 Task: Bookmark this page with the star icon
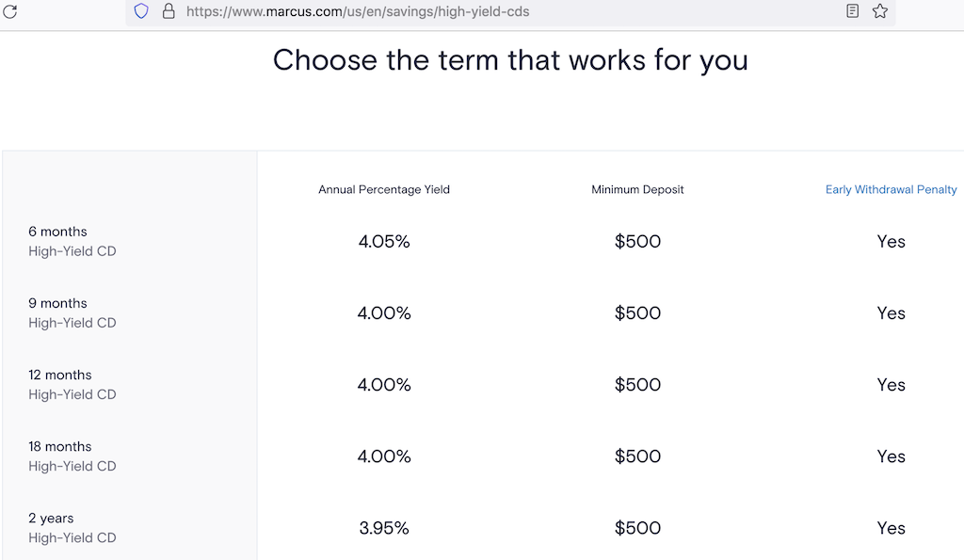click(880, 11)
